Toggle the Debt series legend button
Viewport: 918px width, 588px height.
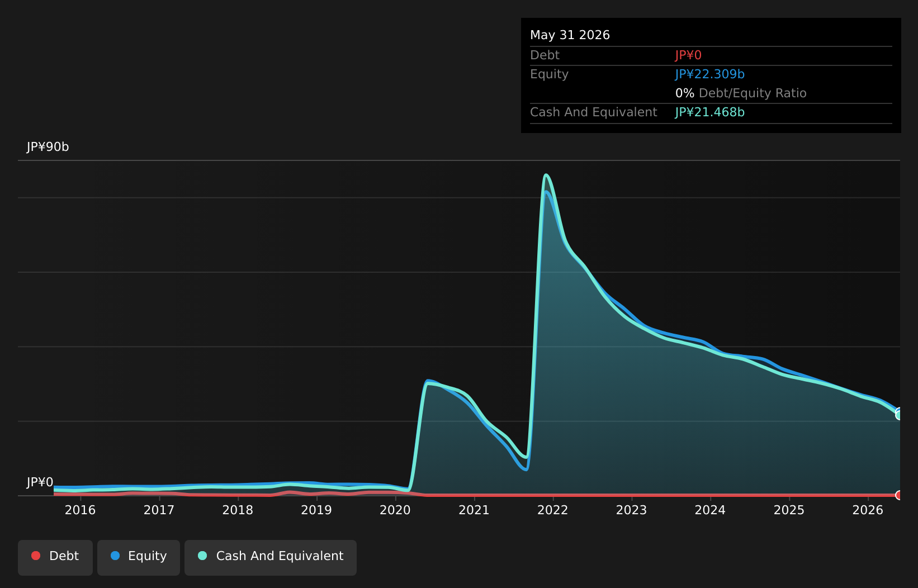click(x=55, y=558)
